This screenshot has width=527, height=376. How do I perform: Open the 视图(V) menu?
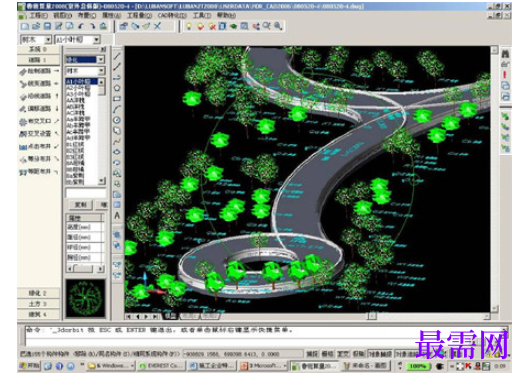[x=63, y=15]
